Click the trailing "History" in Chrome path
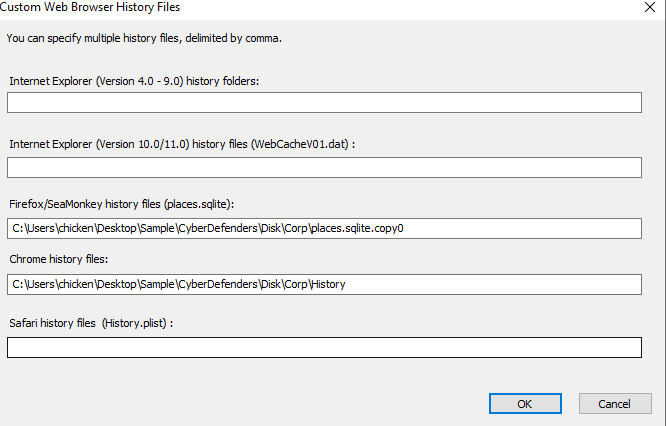The height and width of the screenshot is (426, 666). click(x=327, y=285)
